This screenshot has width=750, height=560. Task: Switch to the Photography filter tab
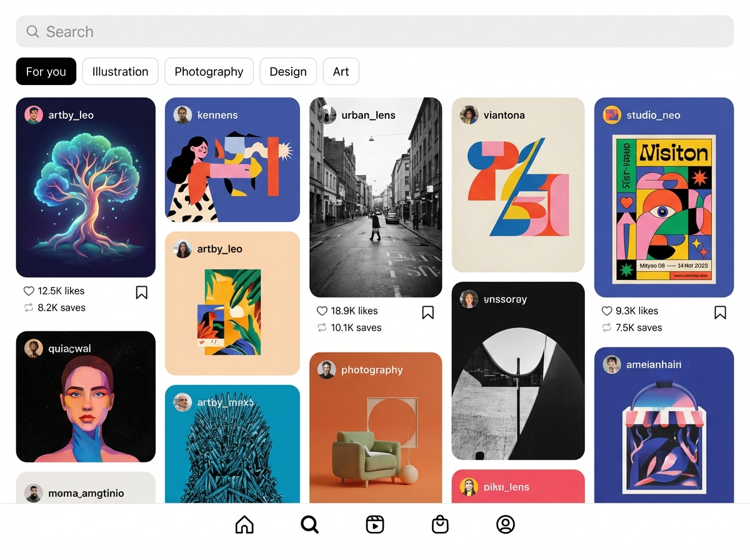[x=209, y=71]
